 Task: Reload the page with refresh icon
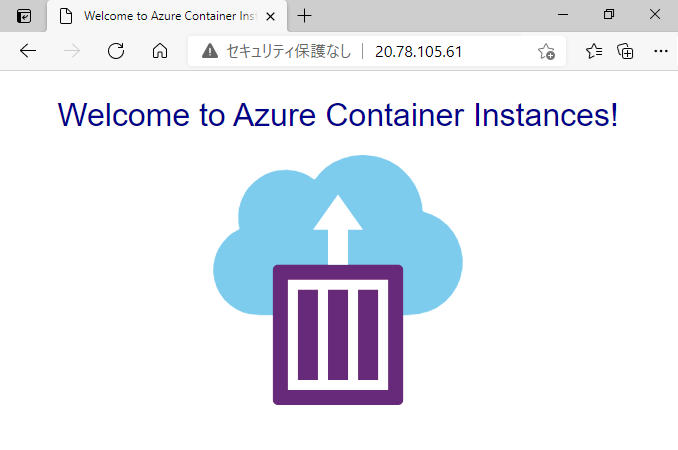tap(116, 51)
